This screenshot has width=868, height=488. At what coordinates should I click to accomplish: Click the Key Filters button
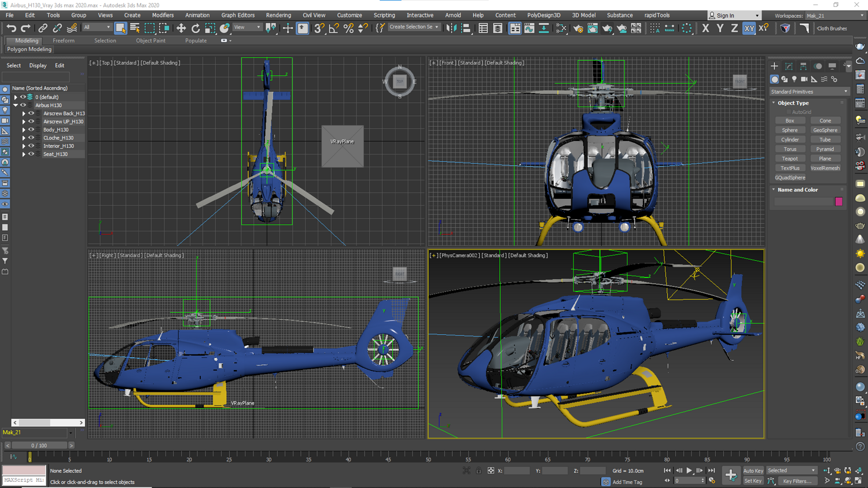point(797,481)
